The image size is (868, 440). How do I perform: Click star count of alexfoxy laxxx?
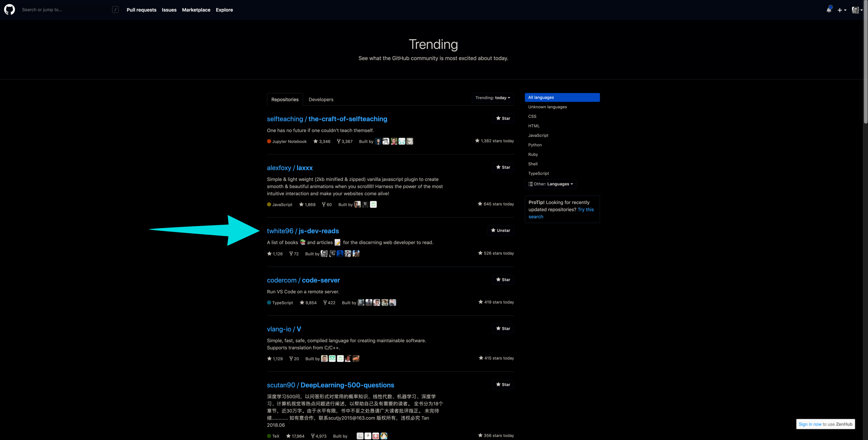point(307,204)
